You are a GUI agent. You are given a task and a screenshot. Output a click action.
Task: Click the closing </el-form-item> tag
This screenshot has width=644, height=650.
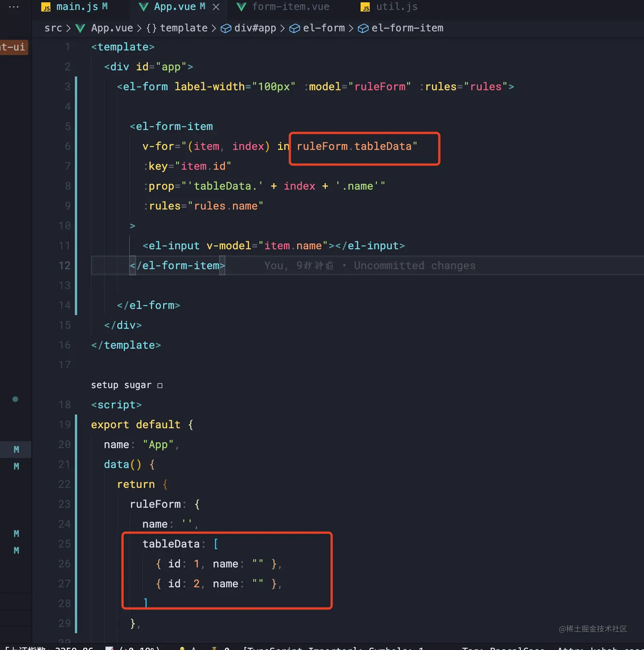pyautogui.click(x=177, y=266)
